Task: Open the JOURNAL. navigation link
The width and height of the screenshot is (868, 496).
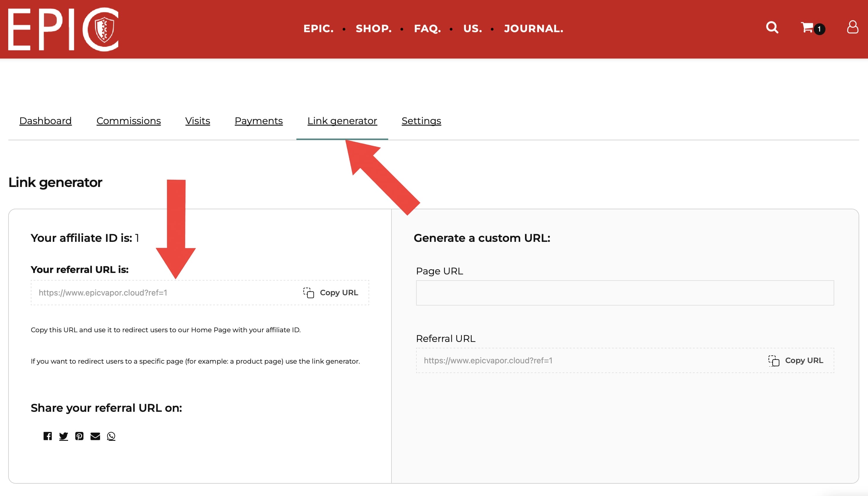Action: 533,29
